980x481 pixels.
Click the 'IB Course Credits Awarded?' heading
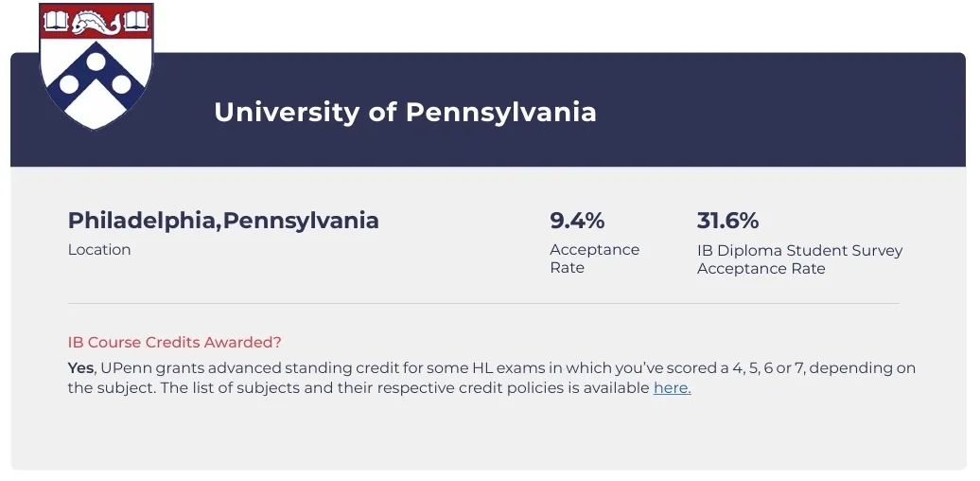click(x=174, y=342)
